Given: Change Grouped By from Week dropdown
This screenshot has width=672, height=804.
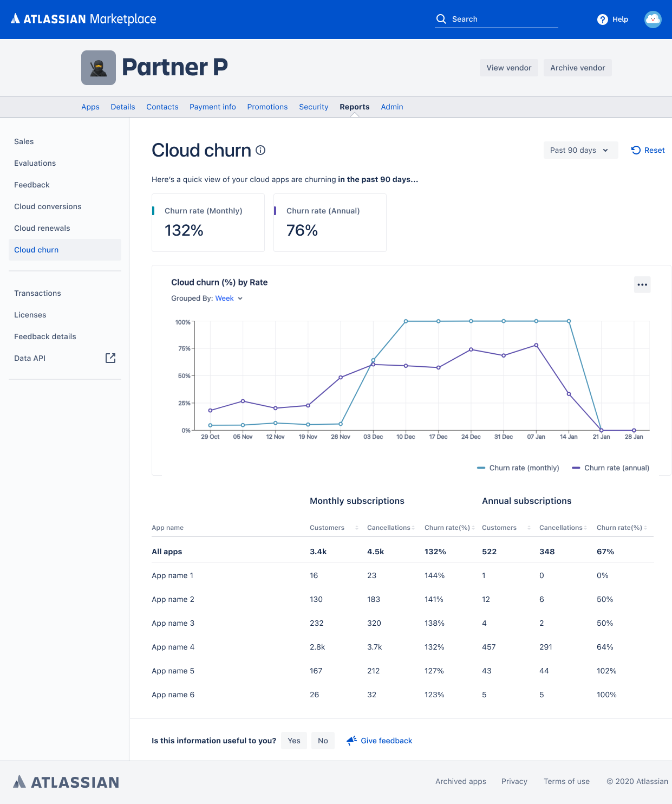Looking at the screenshot, I should click(x=229, y=299).
